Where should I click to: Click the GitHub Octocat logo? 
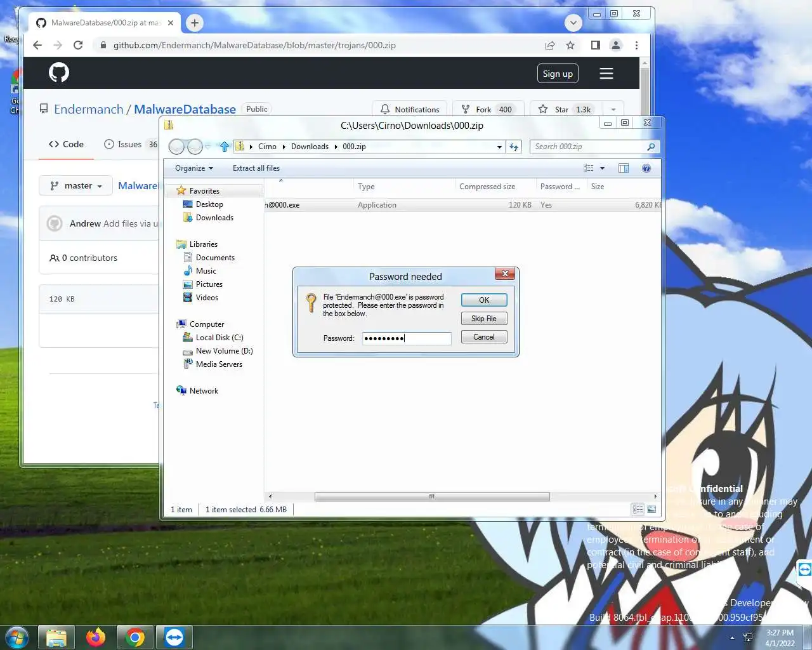59,73
